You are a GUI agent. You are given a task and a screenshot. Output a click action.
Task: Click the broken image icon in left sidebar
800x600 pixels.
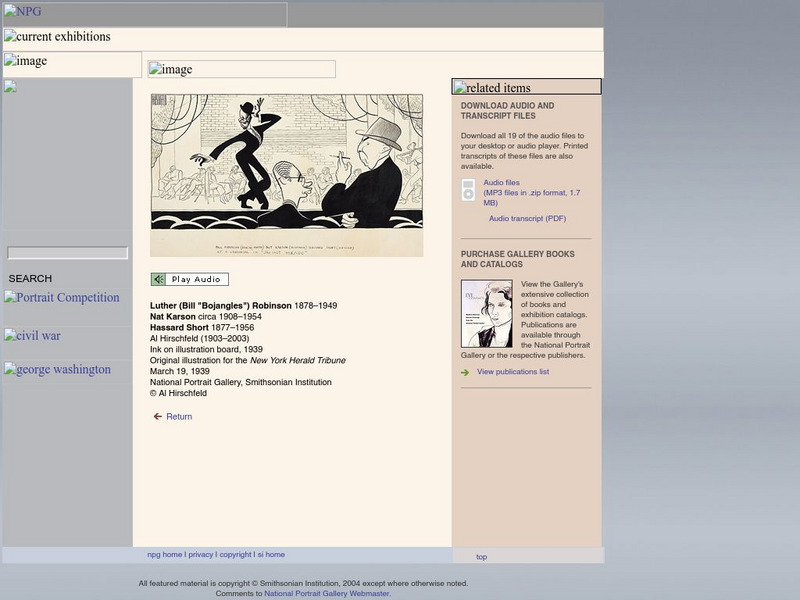[10, 87]
